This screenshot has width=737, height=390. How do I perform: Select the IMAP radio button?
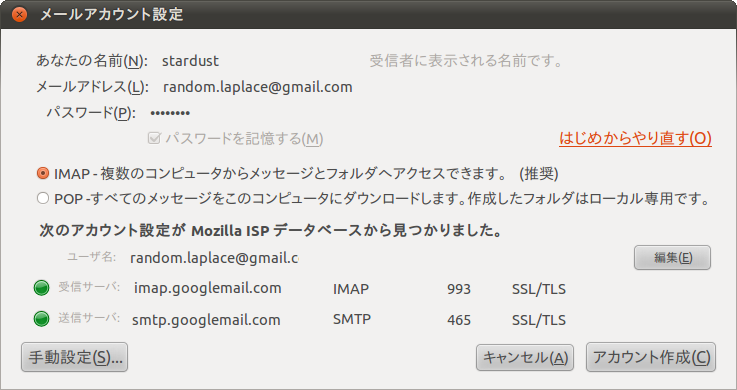pyautogui.click(x=43, y=173)
